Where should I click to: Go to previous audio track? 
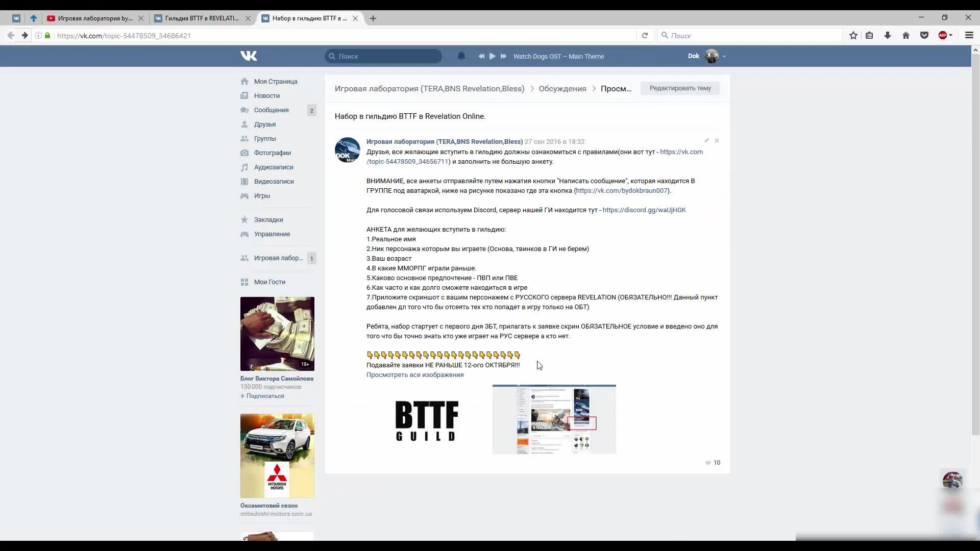[x=481, y=56]
